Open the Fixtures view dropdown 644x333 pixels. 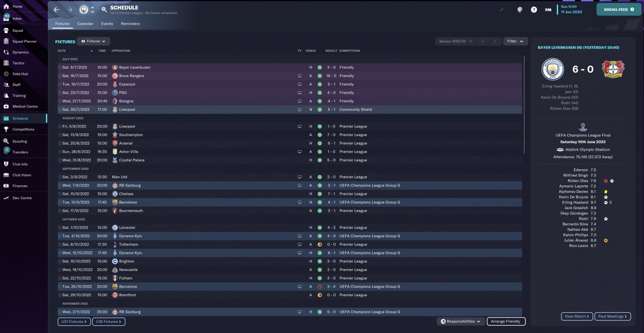94,41
